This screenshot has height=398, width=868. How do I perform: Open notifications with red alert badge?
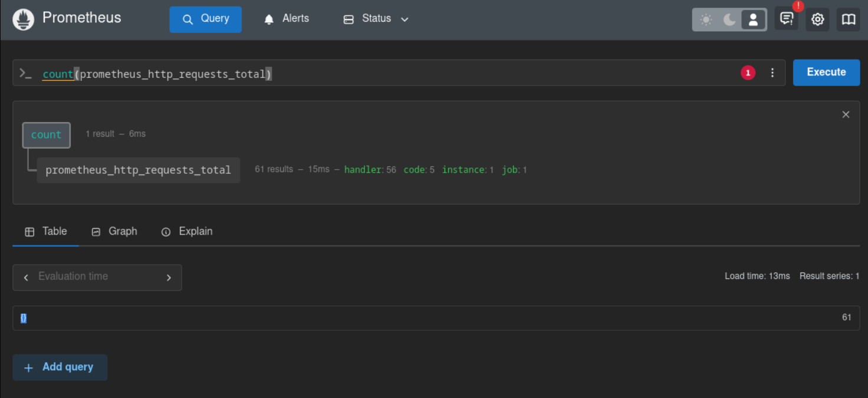(x=787, y=19)
